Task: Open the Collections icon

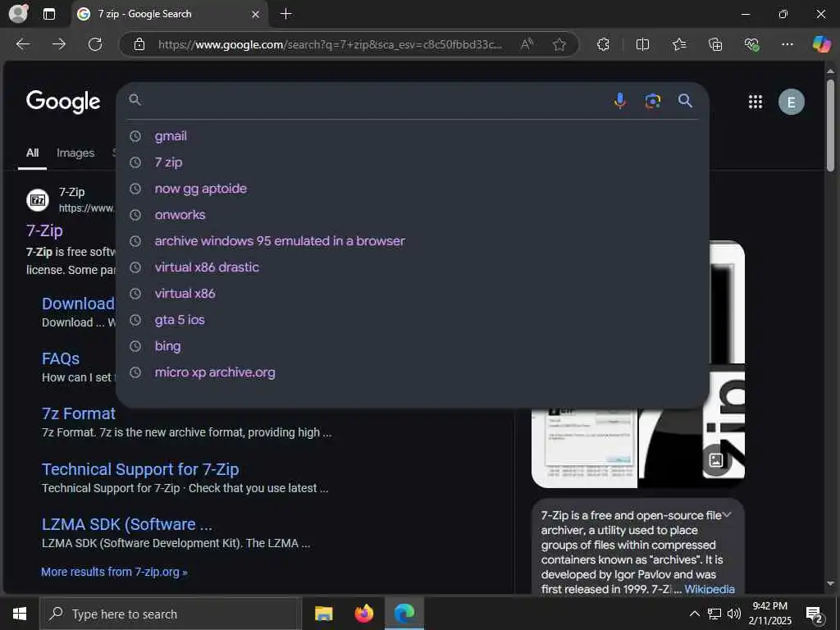Action: click(x=715, y=44)
